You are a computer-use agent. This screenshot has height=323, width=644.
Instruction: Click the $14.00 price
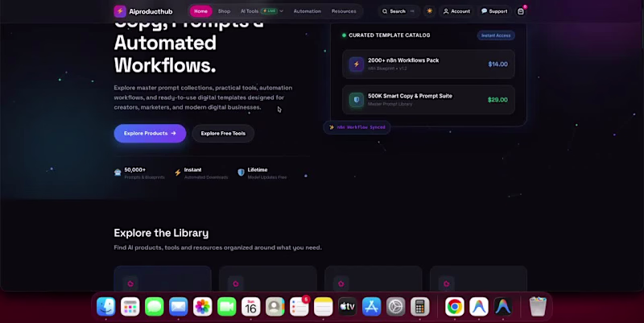tap(497, 64)
